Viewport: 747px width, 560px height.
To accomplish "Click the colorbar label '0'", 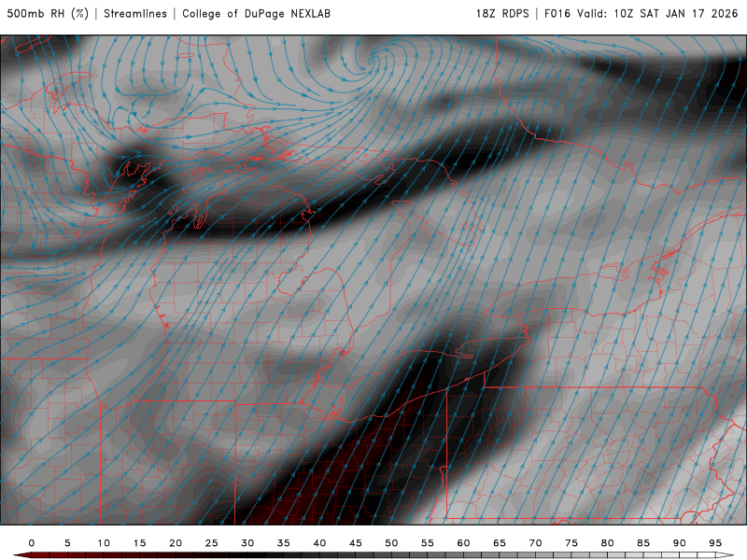I will click(32, 543).
